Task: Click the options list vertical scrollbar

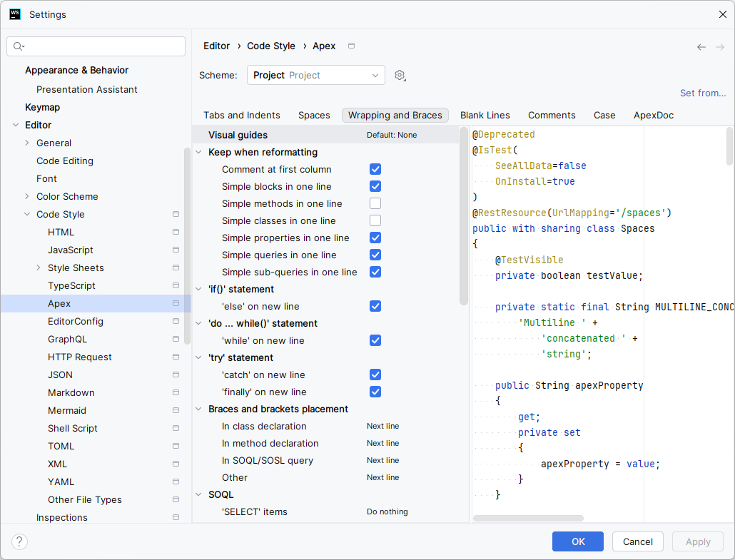Action: point(464,216)
